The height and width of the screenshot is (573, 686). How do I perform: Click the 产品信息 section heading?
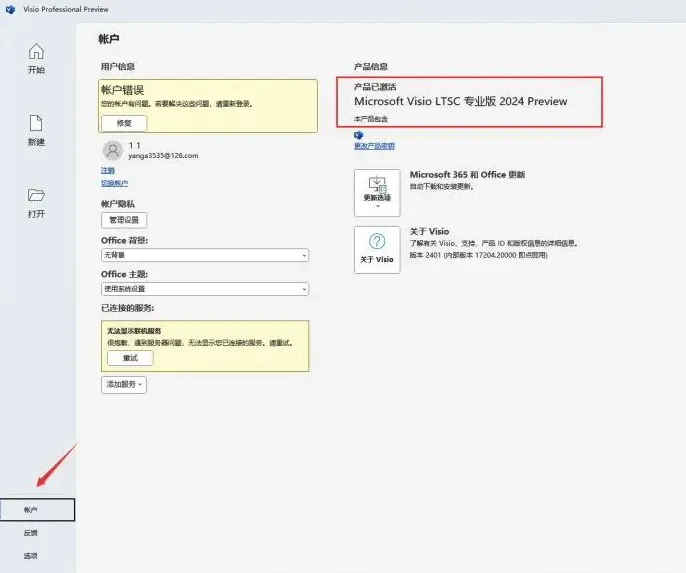click(371, 66)
